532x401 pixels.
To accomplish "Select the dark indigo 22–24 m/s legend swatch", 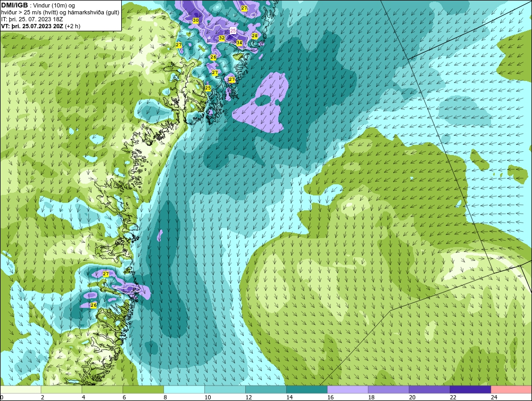I will [470, 389].
